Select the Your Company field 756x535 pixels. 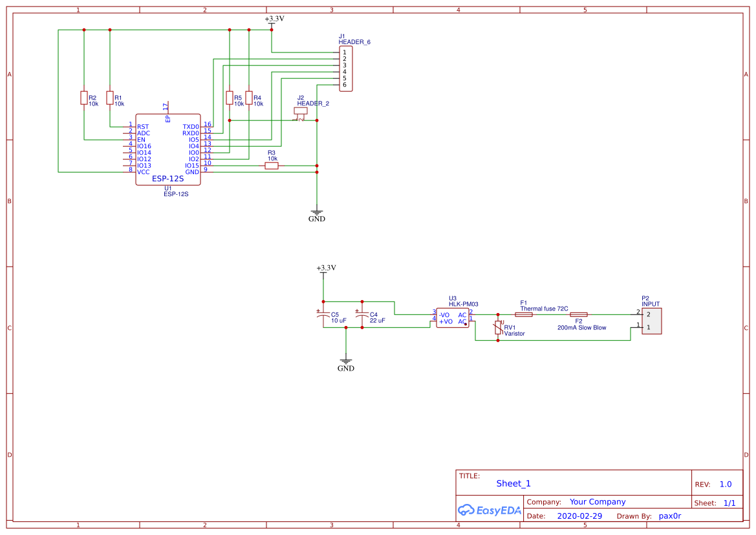pos(598,502)
